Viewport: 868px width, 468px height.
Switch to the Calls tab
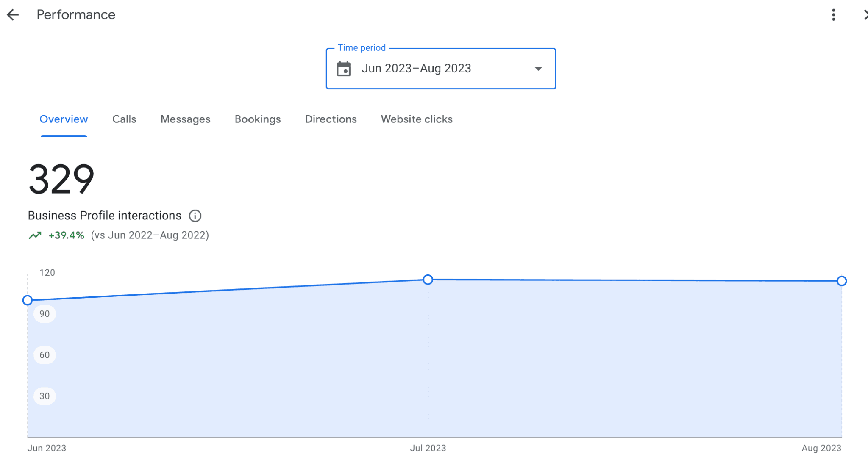[124, 119]
